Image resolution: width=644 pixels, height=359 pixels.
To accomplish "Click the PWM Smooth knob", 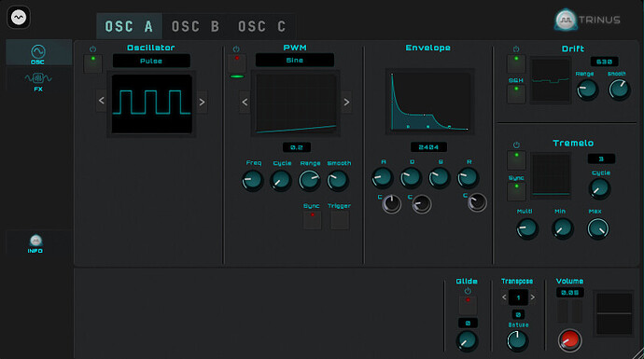I will click(x=338, y=181).
